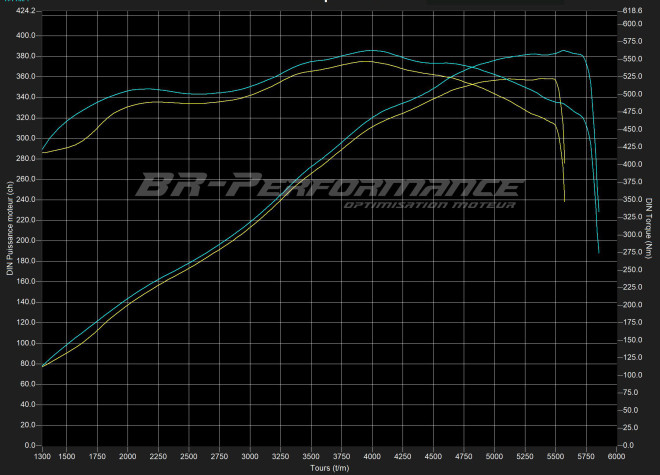Click the 'DIN Torque (Nm)' axis title

point(650,228)
